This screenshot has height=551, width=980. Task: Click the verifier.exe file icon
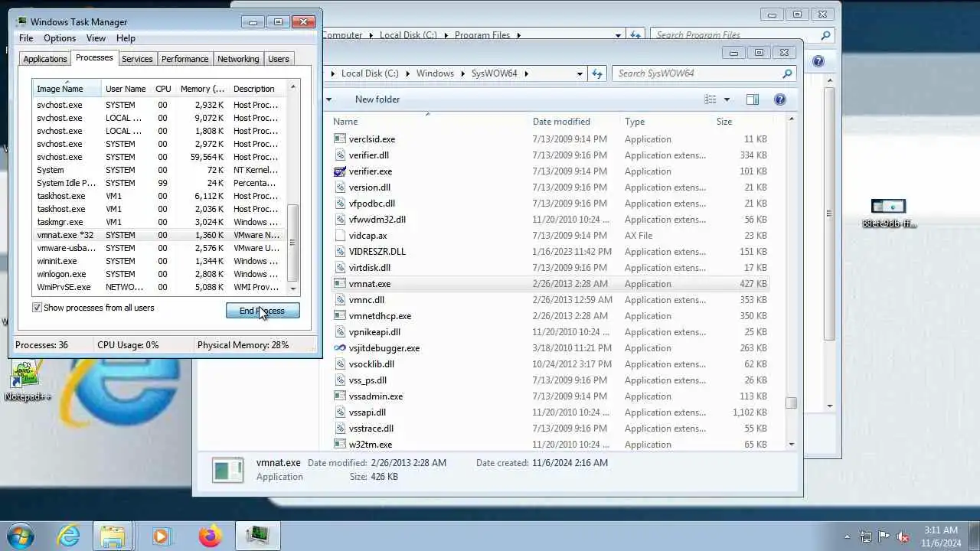340,171
